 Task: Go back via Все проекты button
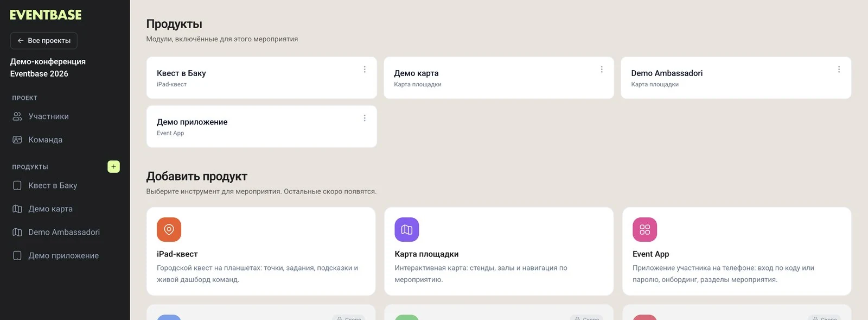pos(44,41)
